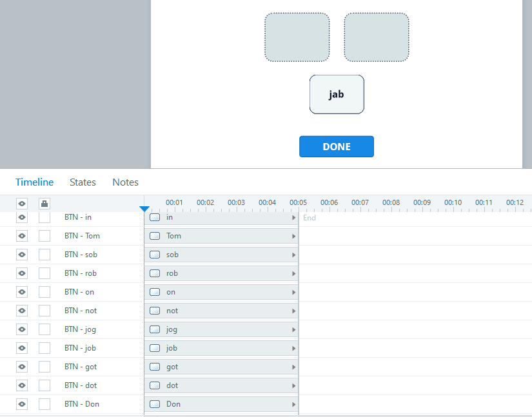Viewport: 532px width, 417px height.
Task: Click the button widget icon on the "in" track
Action: pyautogui.click(x=154, y=217)
